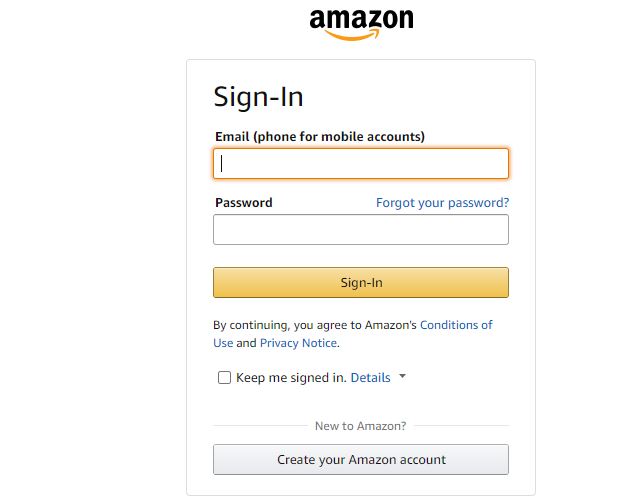631x498 pixels.
Task: Click into the Password input field
Action: (x=361, y=230)
